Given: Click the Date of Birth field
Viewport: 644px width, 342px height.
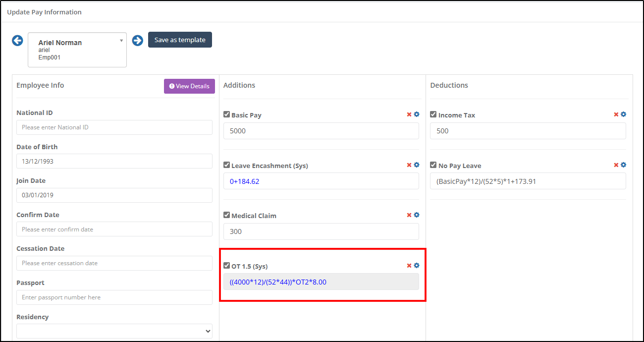Looking at the screenshot, I should 114,161.
